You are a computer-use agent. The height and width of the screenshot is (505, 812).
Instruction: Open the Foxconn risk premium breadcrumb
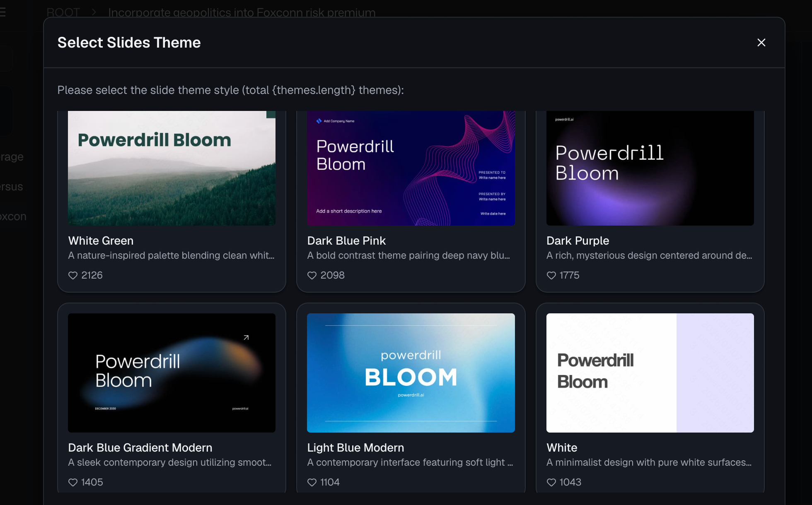[242, 12]
